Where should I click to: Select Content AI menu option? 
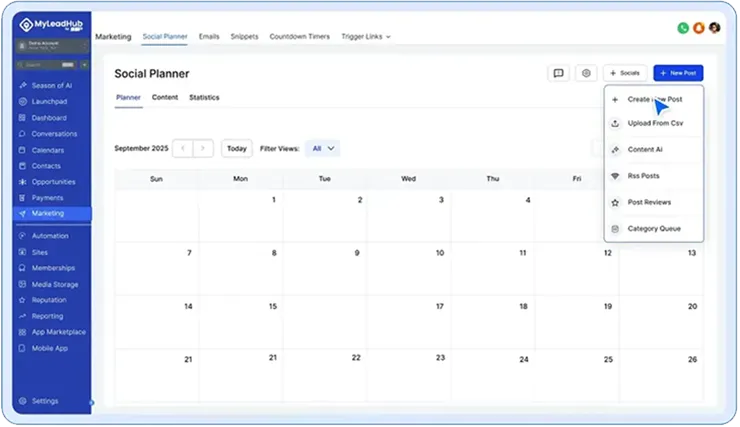(654, 150)
